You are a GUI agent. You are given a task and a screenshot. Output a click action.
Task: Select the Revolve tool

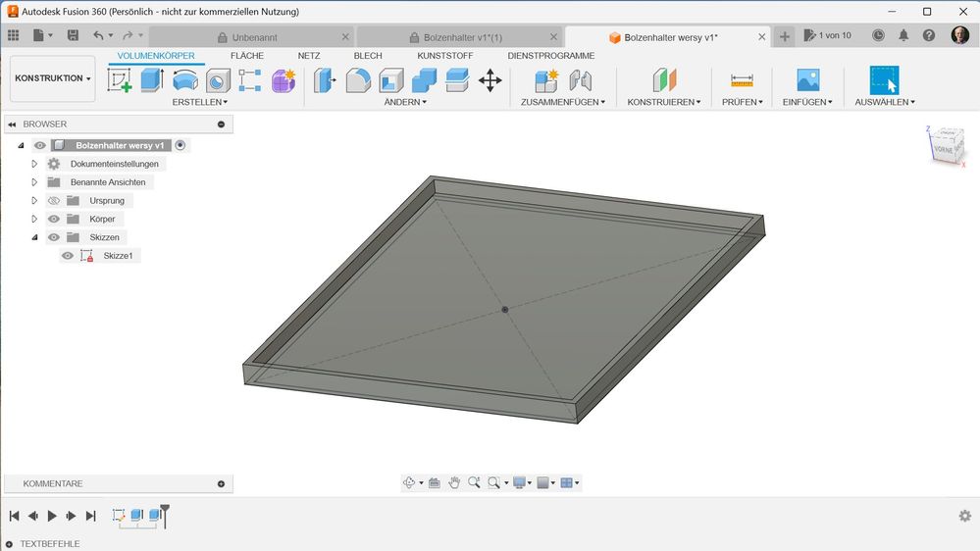pos(185,80)
